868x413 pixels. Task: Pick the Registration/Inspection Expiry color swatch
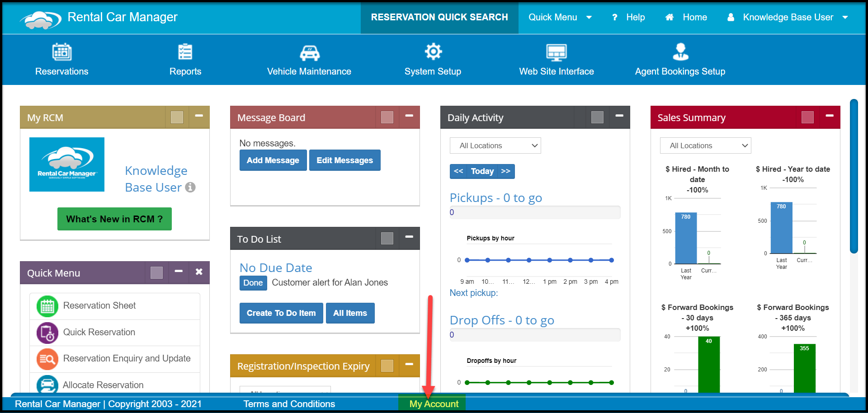click(x=387, y=365)
